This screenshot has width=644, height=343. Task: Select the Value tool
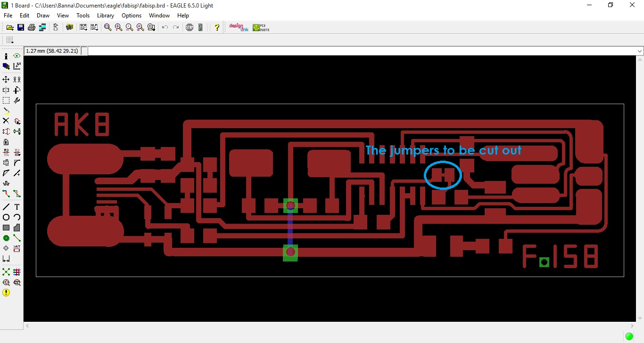17,152
